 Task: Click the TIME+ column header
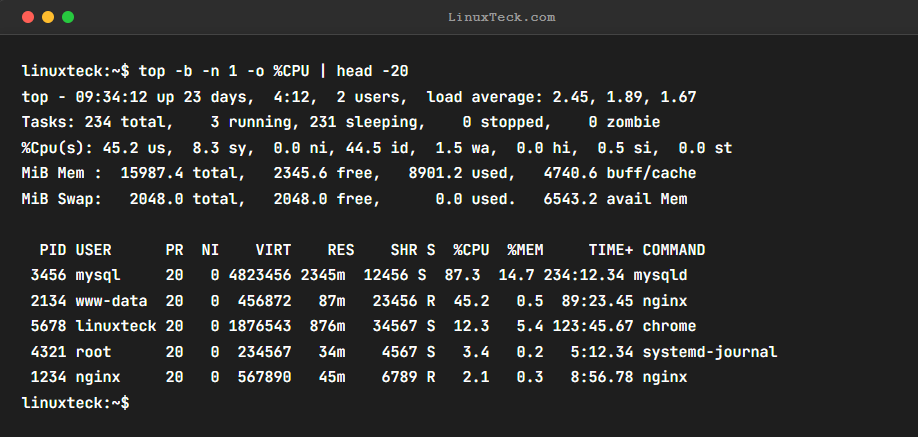coord(611,250)
